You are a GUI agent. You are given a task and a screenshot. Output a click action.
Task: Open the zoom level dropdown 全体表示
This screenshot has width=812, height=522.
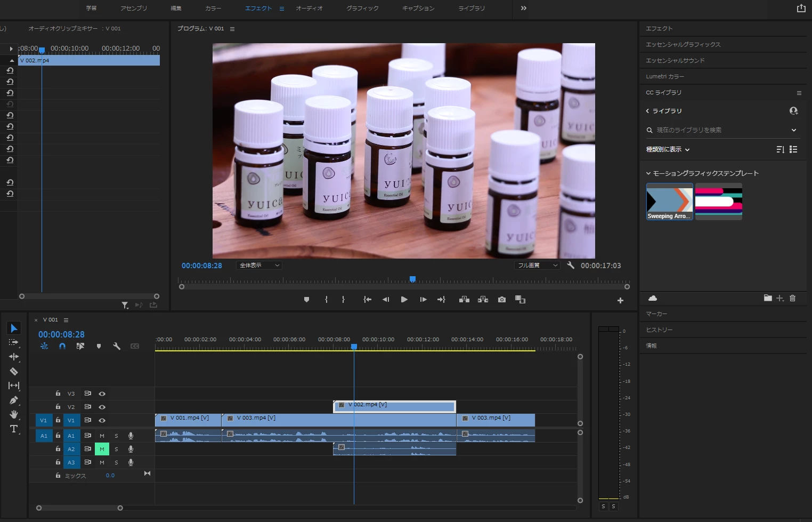[259, 265]
